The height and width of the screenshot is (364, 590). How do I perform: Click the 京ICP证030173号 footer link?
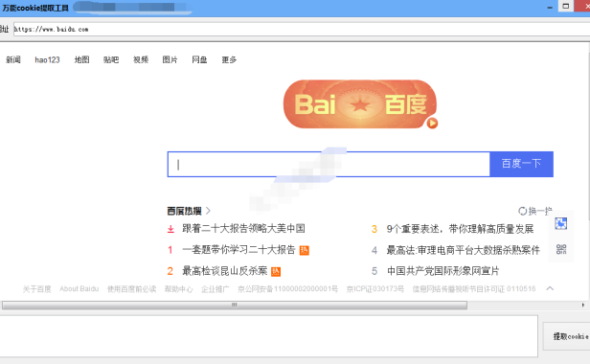click(x=375, y=288)
